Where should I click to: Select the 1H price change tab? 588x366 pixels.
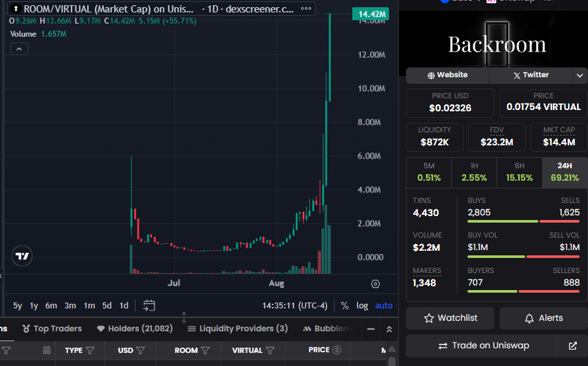474,172
